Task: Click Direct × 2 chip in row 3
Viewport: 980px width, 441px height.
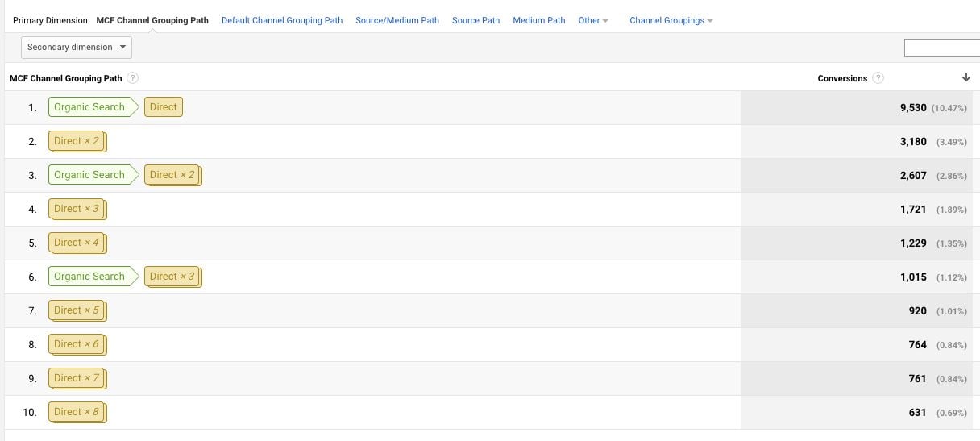Action: pyautogui.click(x=172, y=175)
